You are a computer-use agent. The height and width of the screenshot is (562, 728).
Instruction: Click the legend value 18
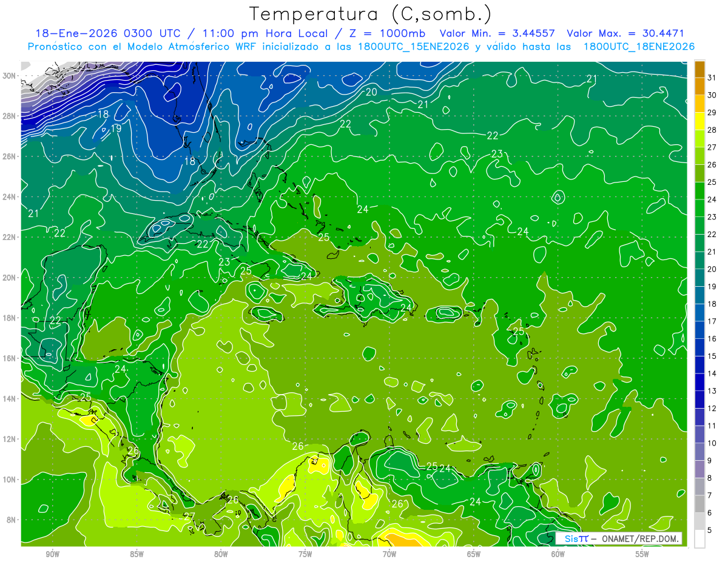point(712,304)
